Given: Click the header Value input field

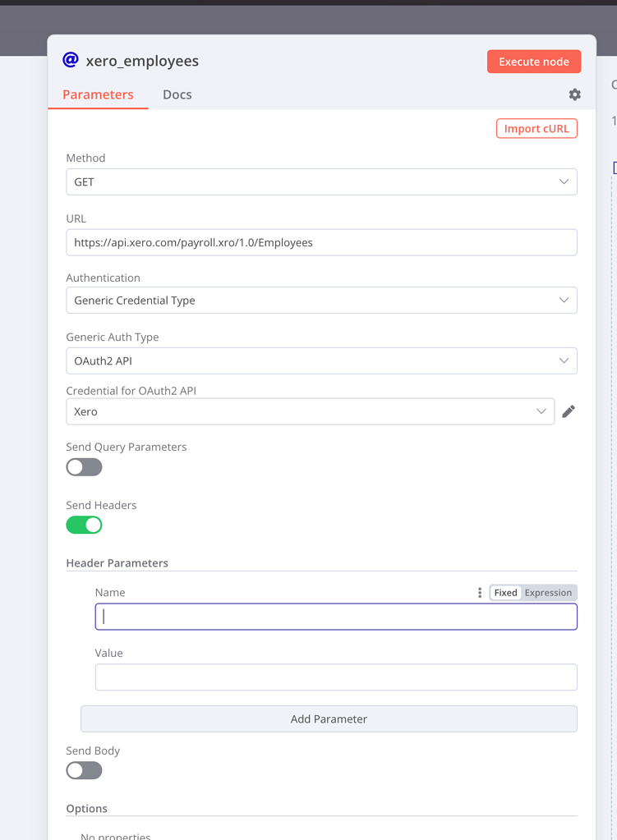Looking at the screenshot, I should [336, 677].
